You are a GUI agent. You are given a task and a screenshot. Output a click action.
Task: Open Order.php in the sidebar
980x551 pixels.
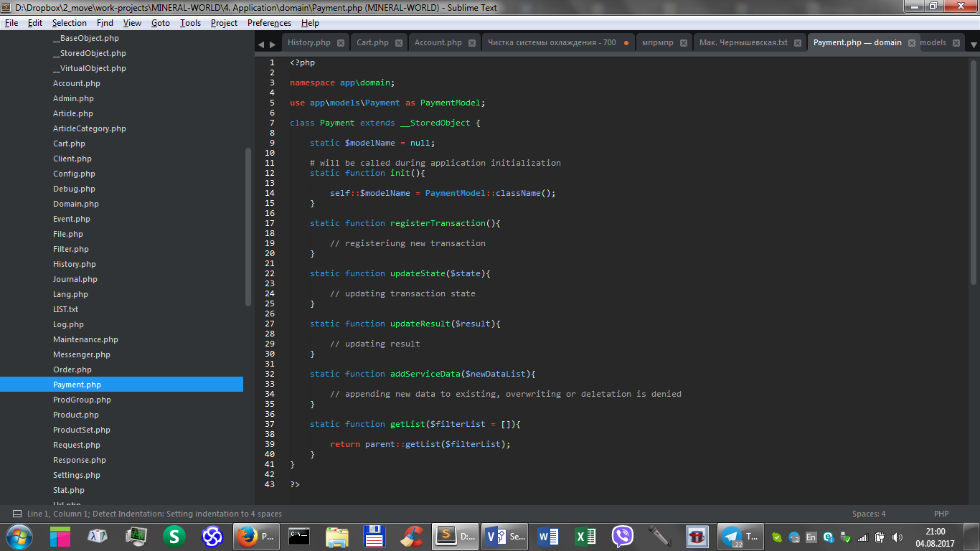point(72,369)
